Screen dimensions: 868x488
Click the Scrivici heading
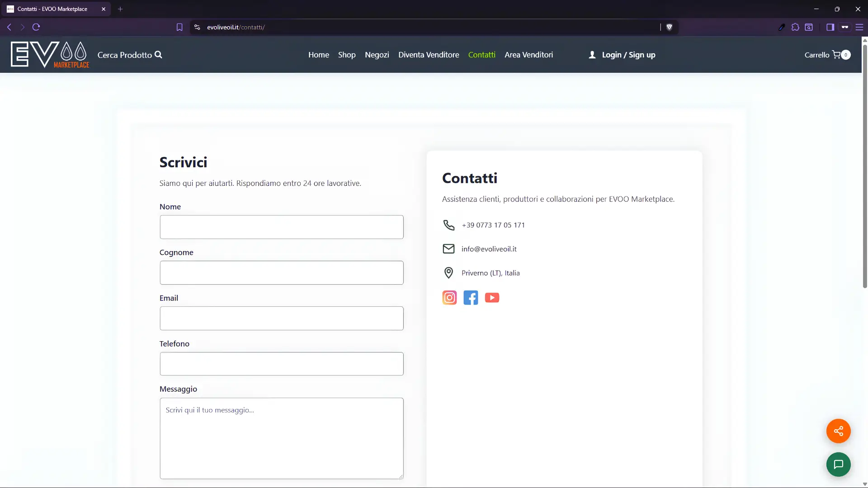click(x=183, y=163)
